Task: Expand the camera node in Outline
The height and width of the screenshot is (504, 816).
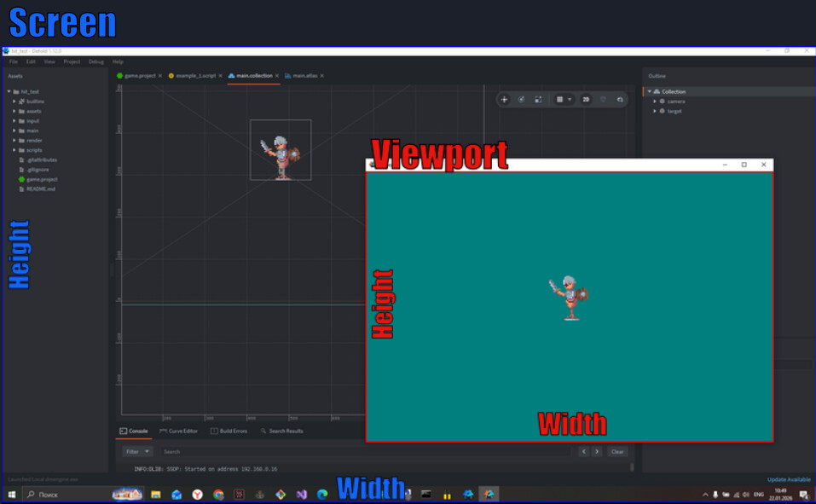Action: (655, 101)
